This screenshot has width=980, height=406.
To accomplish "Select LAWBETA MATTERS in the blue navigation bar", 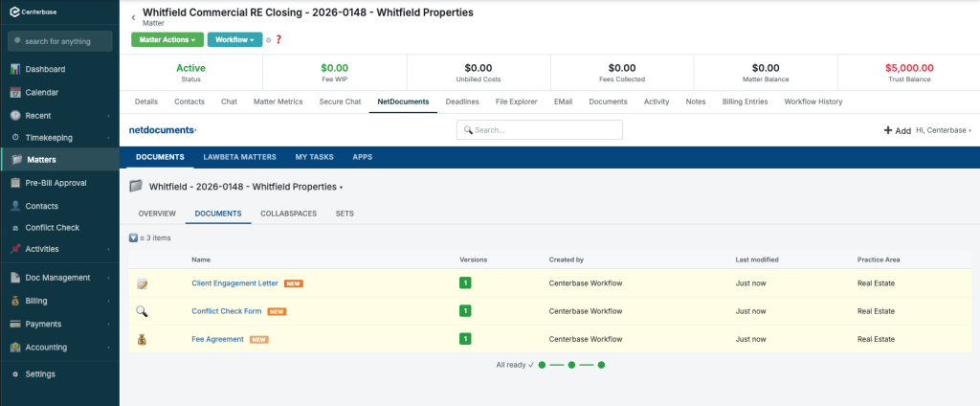I will (x=239, y=157).
